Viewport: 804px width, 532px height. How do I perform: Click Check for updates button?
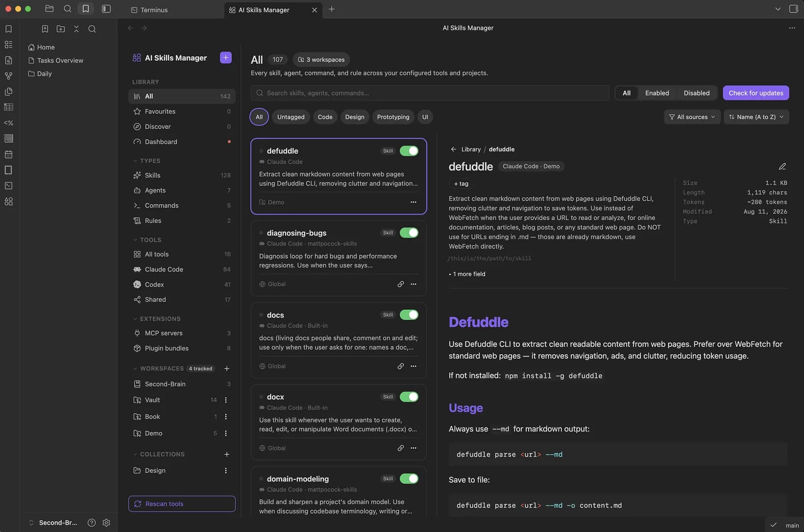756,93
